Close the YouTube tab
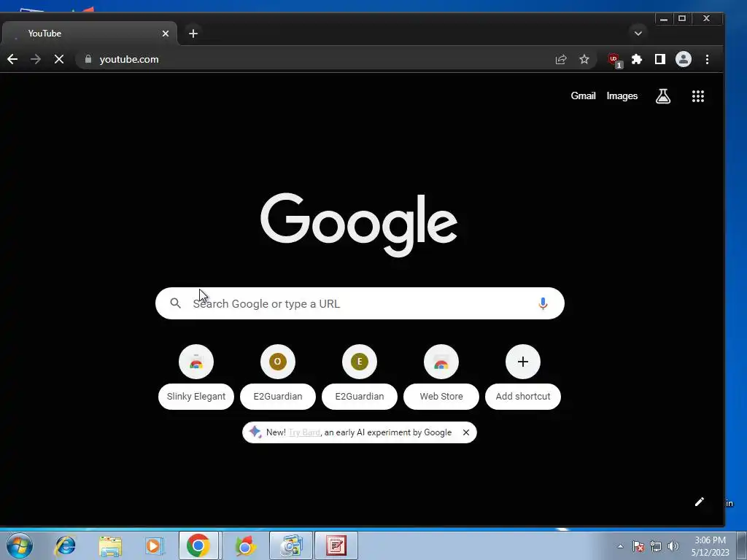Viewport: 747px width, 560px height. (166, 34)
